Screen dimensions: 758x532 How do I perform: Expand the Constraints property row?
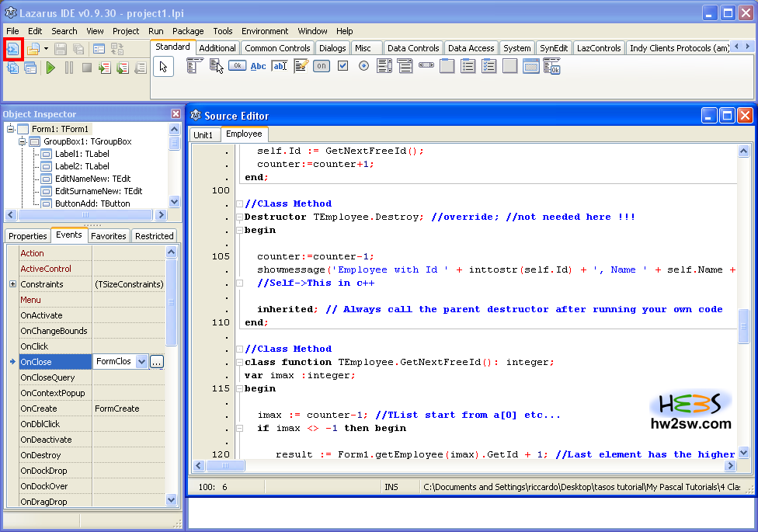(x=13, y=284)
